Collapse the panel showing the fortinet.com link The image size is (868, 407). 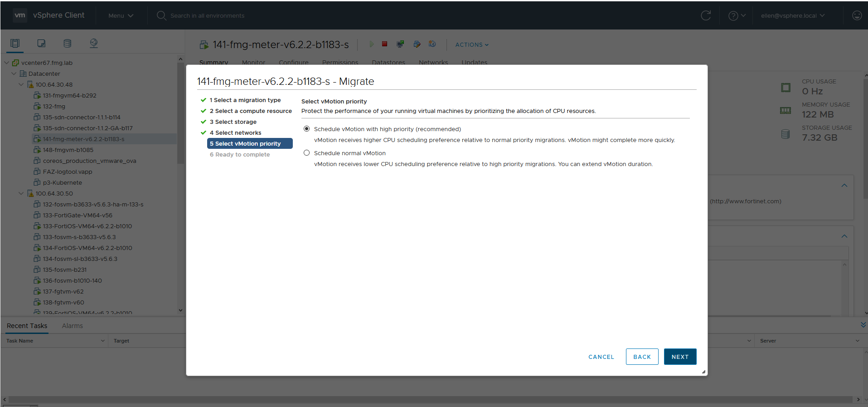coord(844,186)
